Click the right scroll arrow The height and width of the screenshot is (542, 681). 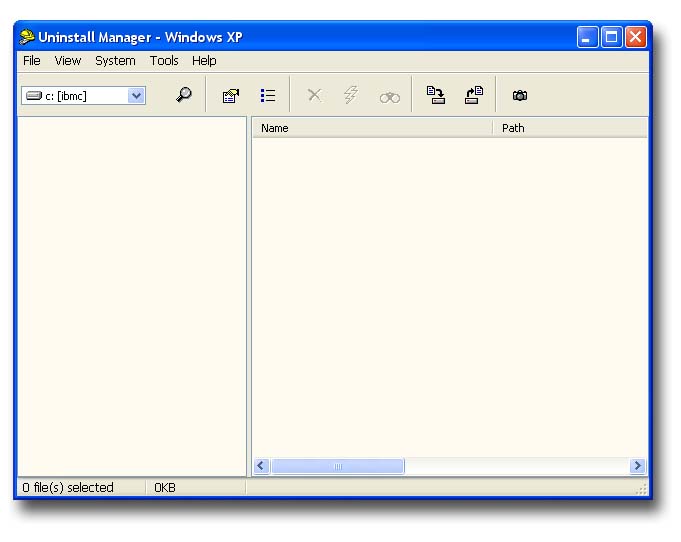(x=637, y=466)
